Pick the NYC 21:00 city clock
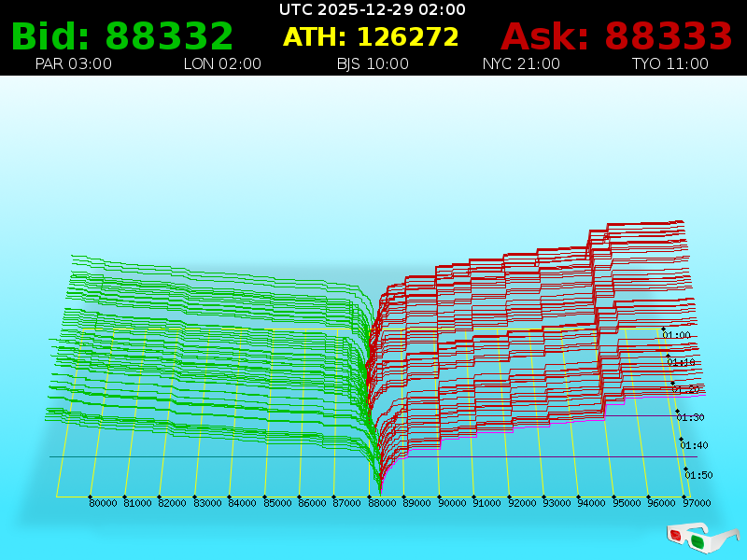Viewport: 747px width, 560px height. (x=521, y=64)
